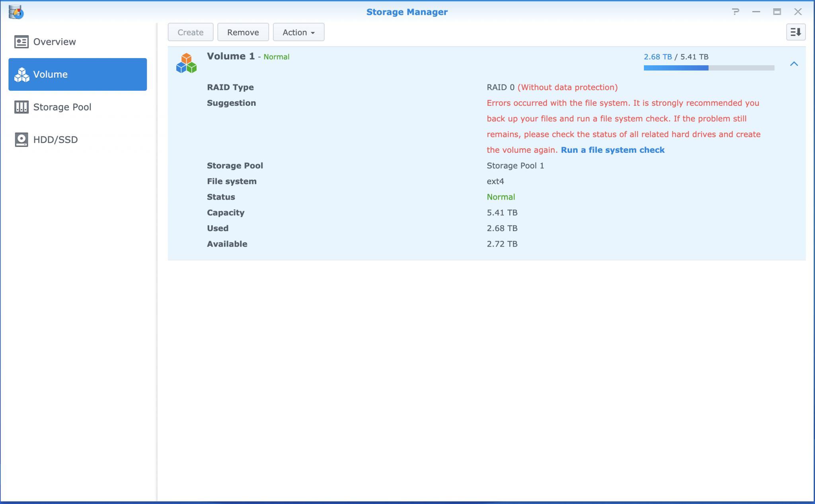Click the Without data protection warning text
The width and height of the screenshot is (815, 504).
click(x=567, y=87)
